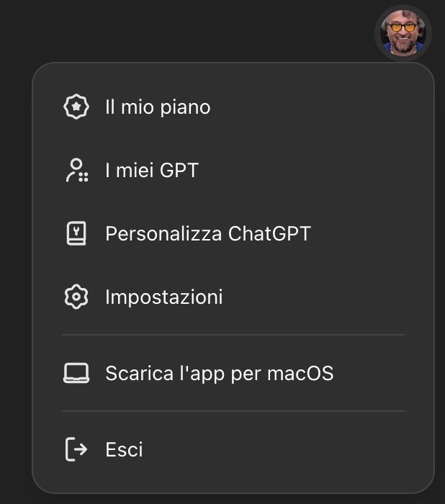Go to your custom GPTs list

click(x=152, y=171)
